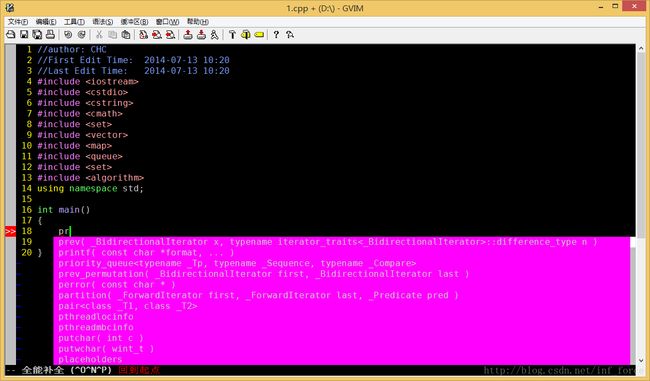Click on 'int main()' line
The height and width of the screenshot is (381, 650).
point(64,210)
